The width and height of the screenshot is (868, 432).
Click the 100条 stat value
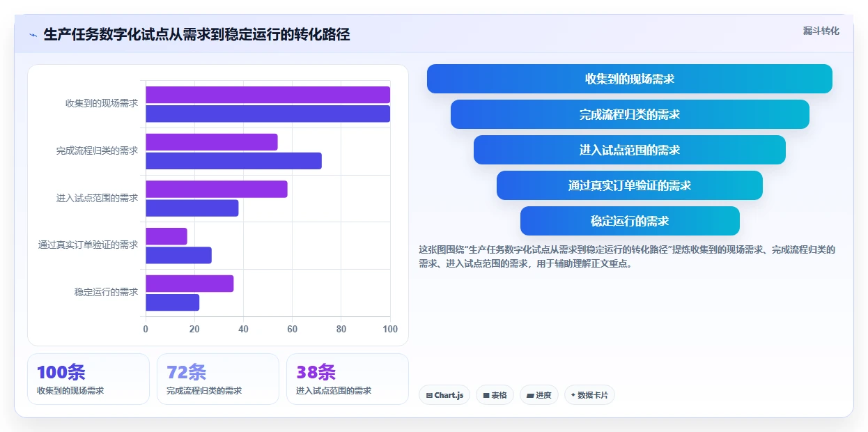[61, 372]
